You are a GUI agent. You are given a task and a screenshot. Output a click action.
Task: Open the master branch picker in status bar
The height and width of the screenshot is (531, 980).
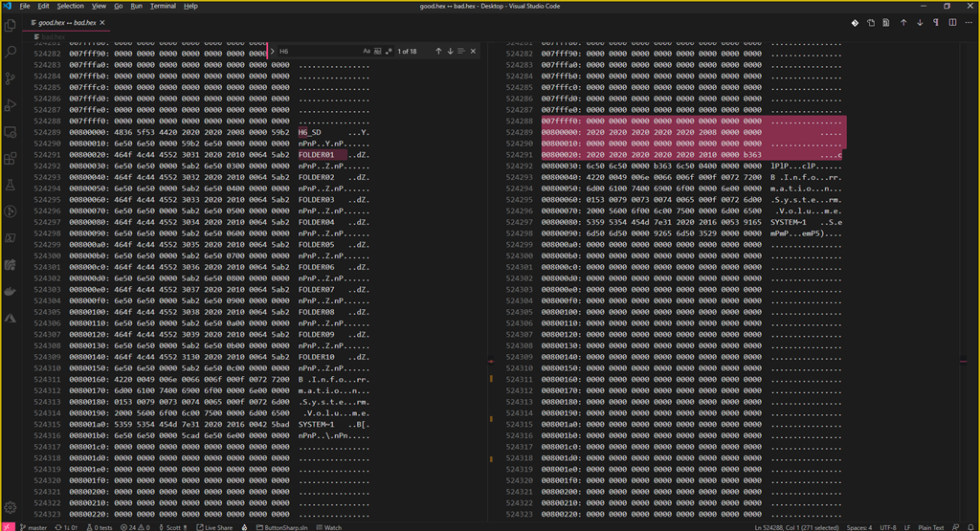pyautogui.click(x=33, y=526)
